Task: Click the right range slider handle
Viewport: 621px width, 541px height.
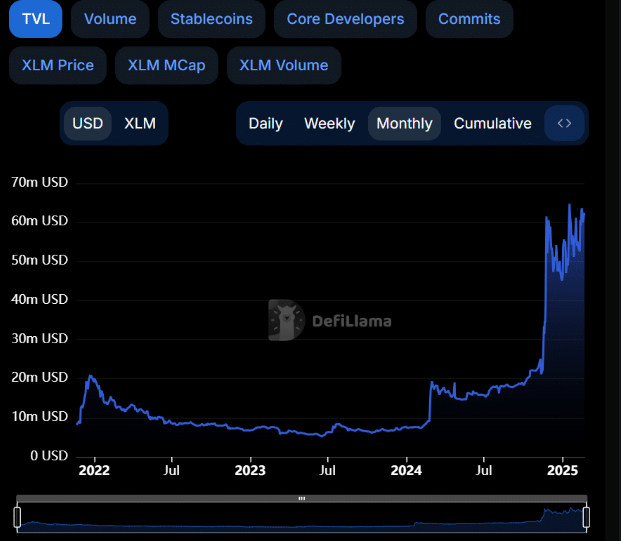Action: (586, 517)
